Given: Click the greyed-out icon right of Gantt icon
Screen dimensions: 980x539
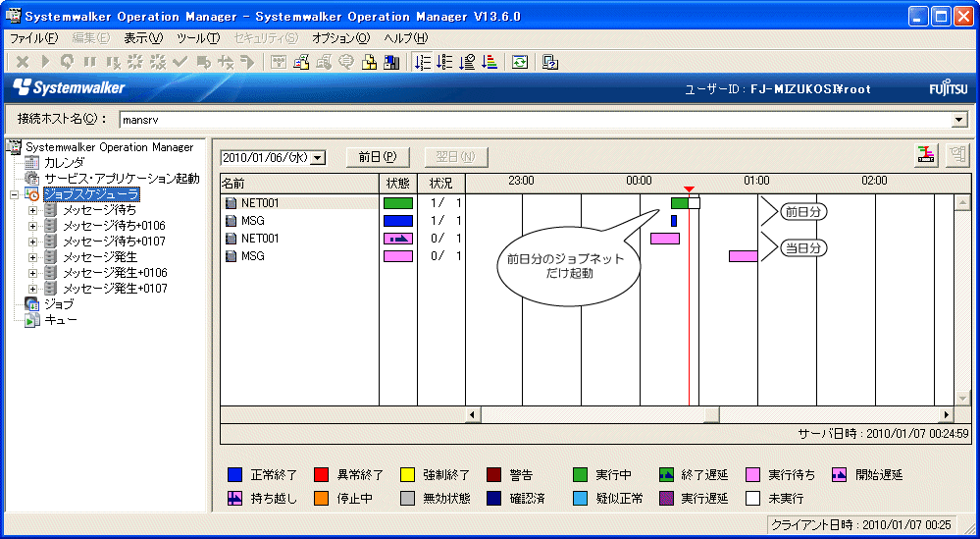Looking at the screenshot, I should point(956,155).
